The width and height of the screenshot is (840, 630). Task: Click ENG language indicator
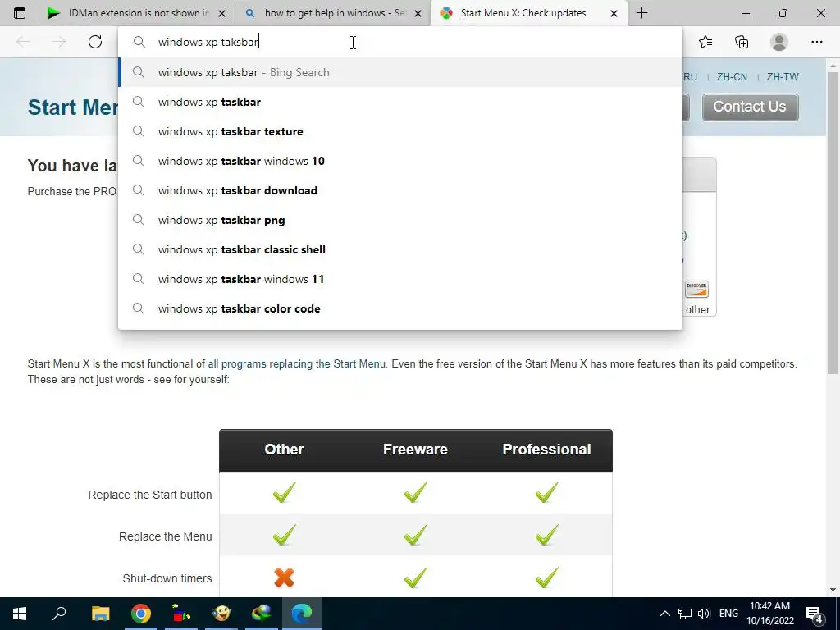point(728,614)
